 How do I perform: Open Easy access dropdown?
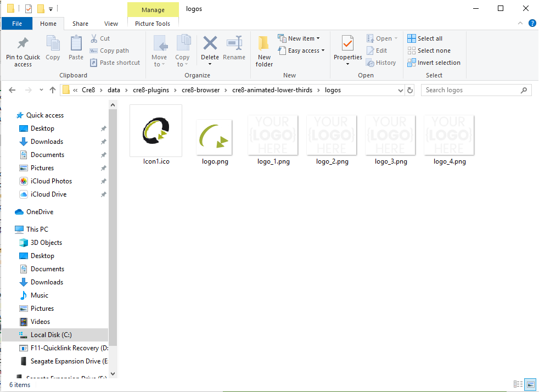coord(301,51)
